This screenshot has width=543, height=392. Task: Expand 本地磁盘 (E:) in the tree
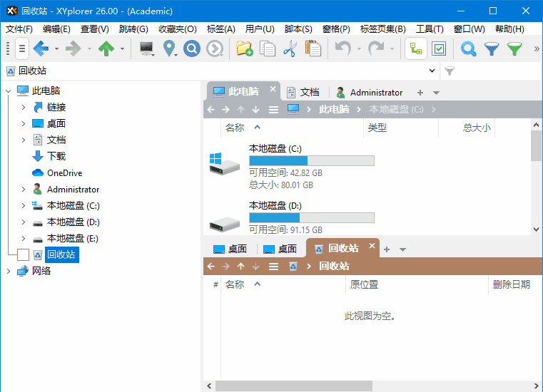click(x=24, y=238)
